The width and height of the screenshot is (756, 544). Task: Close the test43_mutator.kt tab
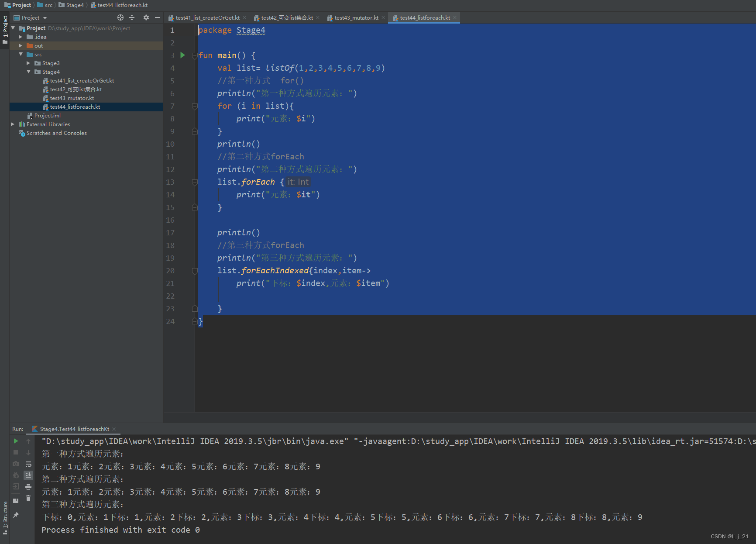pyautogui.click(x=383, y=18)
